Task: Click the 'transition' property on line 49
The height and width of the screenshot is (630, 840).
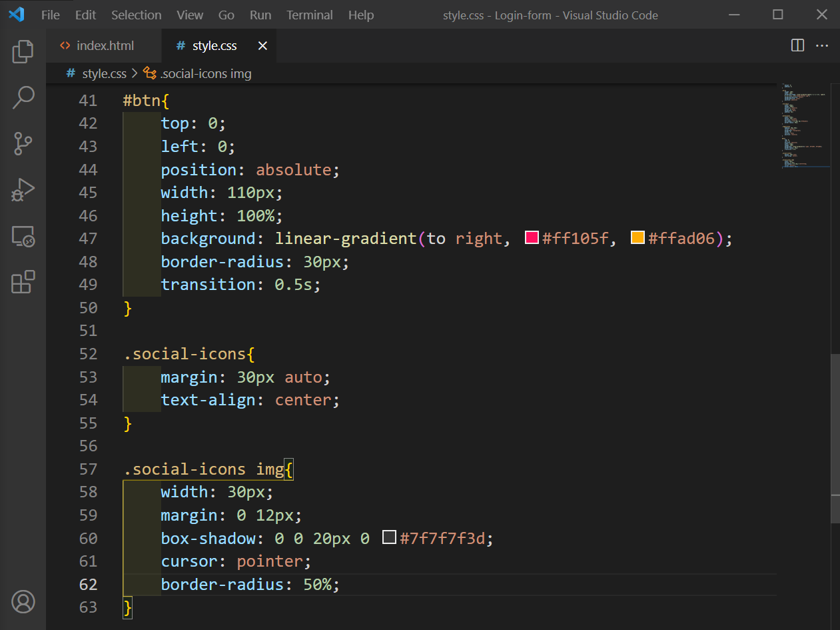Action: [209, 284]
